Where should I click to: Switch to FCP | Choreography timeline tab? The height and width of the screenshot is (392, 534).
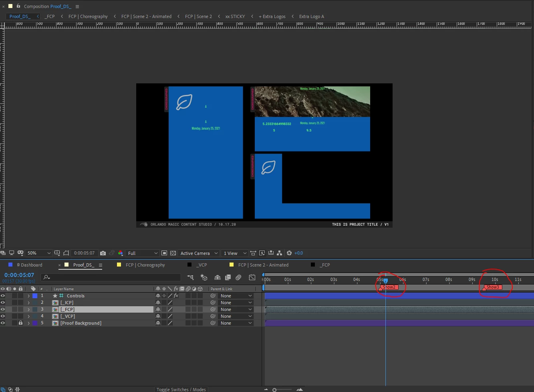pyautogui.click(x=145, y=265)
